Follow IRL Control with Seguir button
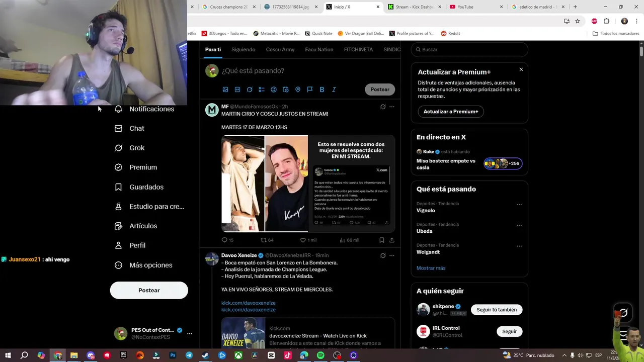This screenshot has height=362, width=644. [x=509, y=331]
